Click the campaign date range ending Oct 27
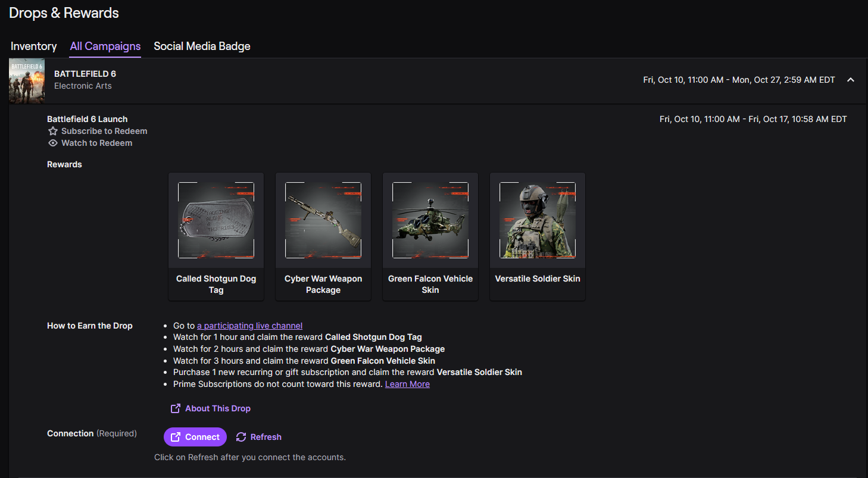Image resolution: width=868 pixels, height=478 pixels. [x=739, y=80]
